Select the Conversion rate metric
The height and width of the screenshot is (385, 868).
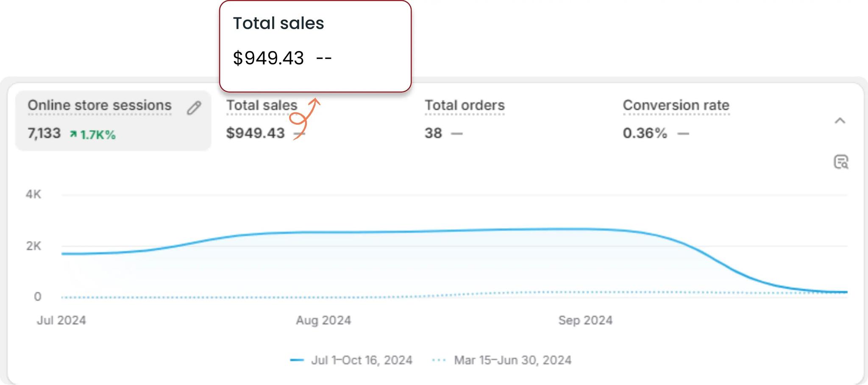pyautogui.click(x=676, y=105)
